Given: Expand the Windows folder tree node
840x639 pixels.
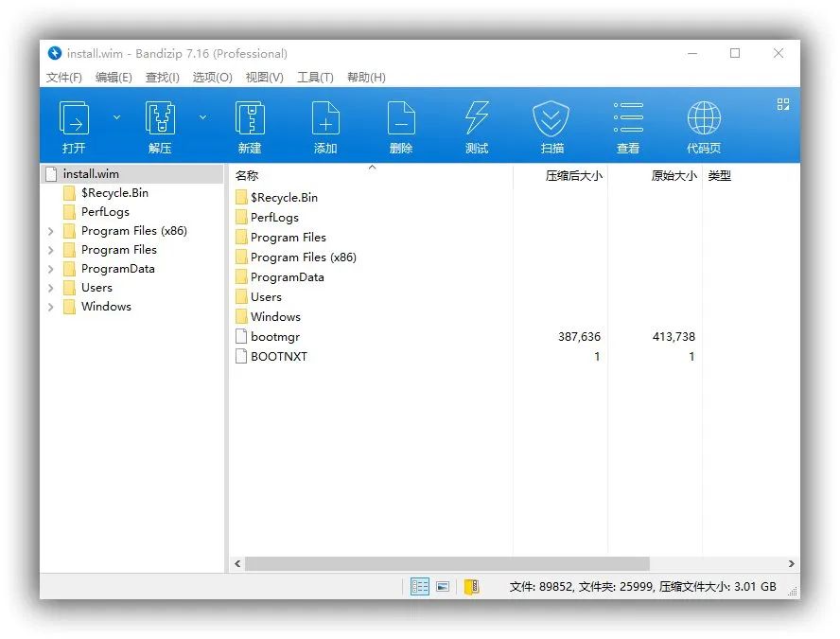Looking at the screenshot, I should [x=50, y=307].
